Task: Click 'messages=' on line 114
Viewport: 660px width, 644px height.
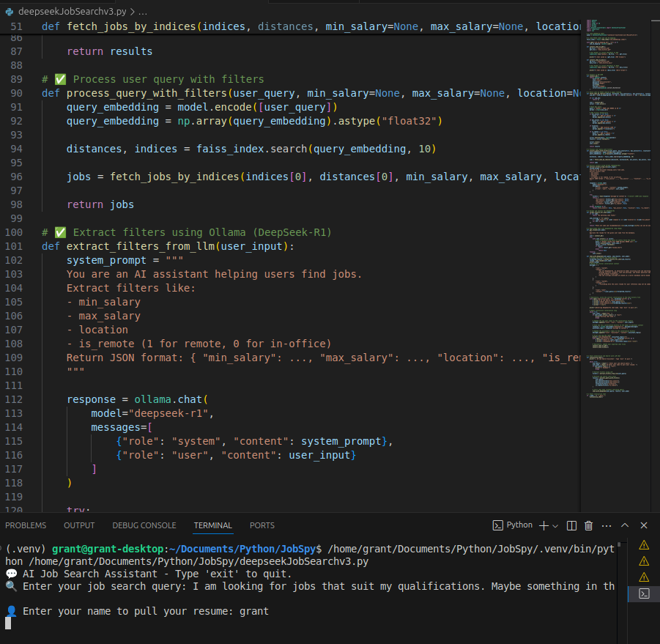Action: click(x=119, y=427)
